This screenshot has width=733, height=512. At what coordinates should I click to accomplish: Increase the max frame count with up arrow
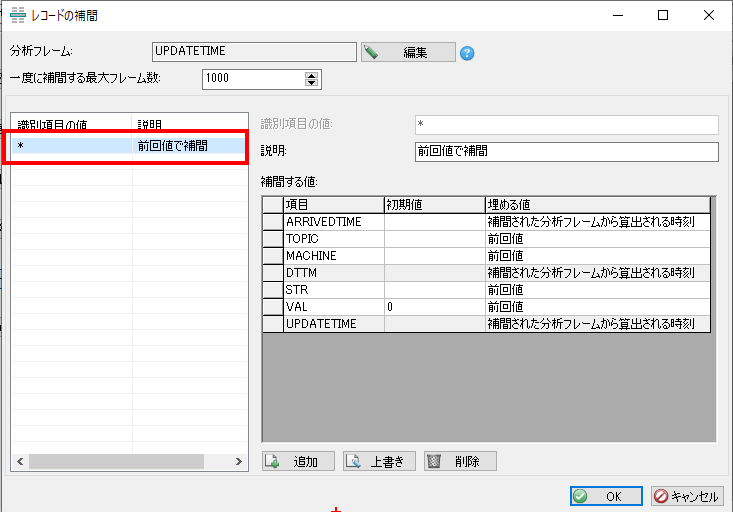311,75
